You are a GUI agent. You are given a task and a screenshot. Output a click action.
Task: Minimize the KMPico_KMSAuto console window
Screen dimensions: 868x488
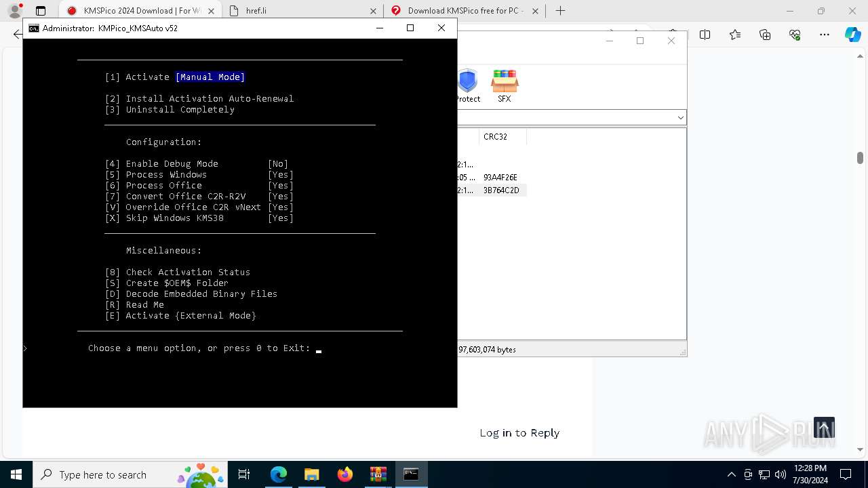[379, 28]
